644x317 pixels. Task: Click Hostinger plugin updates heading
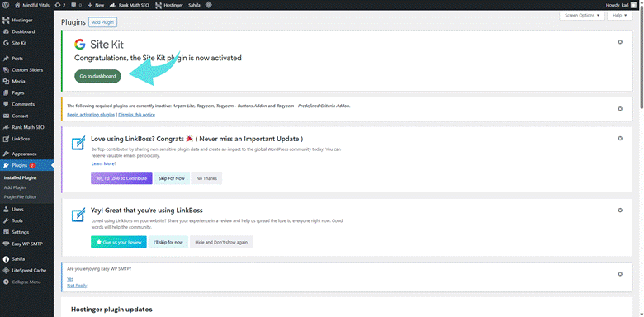click(x=111, y=310)
